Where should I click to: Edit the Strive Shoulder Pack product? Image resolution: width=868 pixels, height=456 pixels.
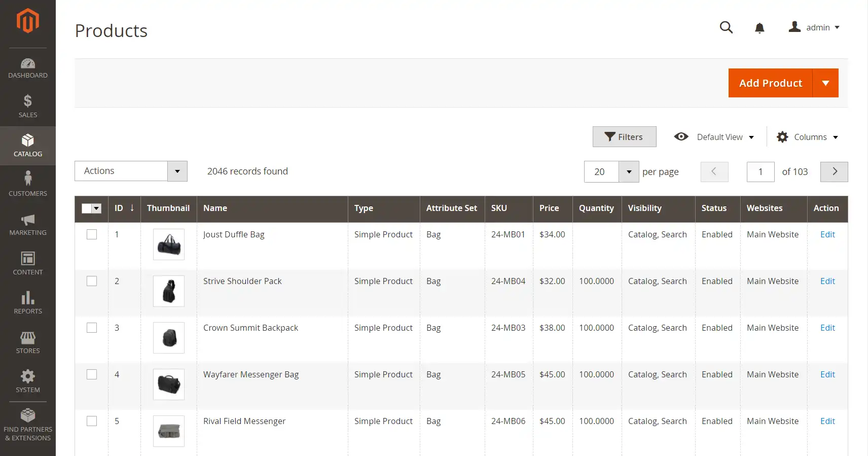tap(827, 281)
